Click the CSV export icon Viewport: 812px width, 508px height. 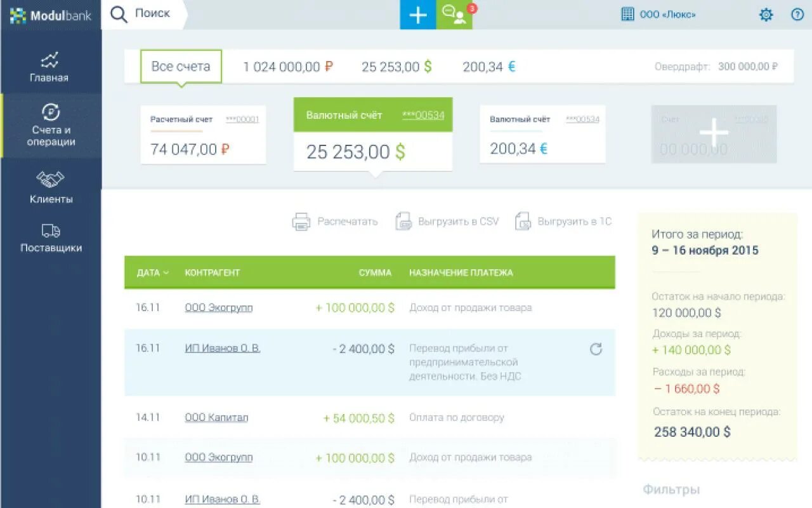tap(403, 222)
